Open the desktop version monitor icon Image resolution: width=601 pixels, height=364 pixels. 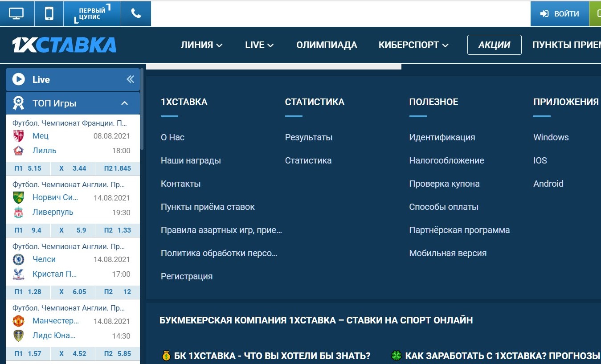click(16, 13)
